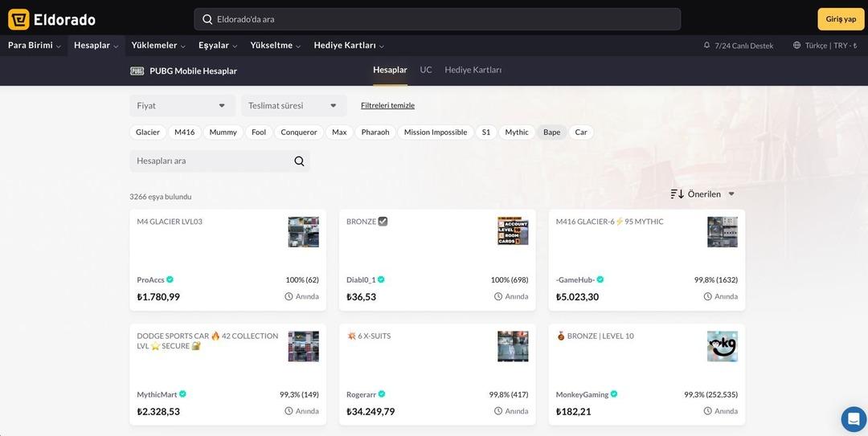Click ProAccs verified badge icon

point(170,279)
